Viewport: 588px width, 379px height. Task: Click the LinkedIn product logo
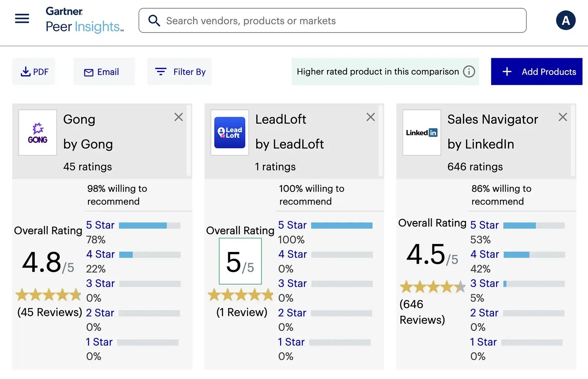click(422, 132)
